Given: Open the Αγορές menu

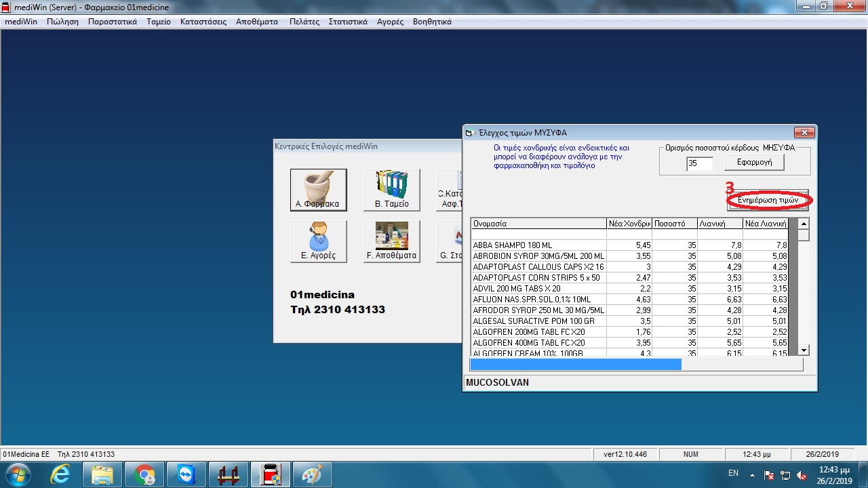Looking at the screenshot, I should tap(390, 22).
